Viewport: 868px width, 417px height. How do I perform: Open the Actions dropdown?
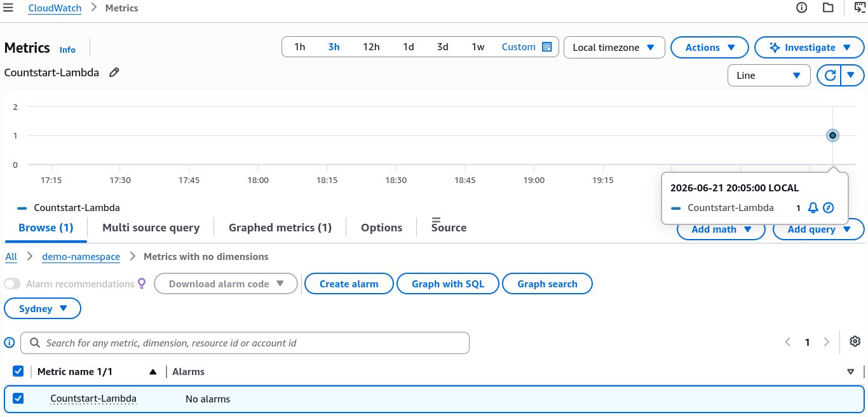(710, 48)
